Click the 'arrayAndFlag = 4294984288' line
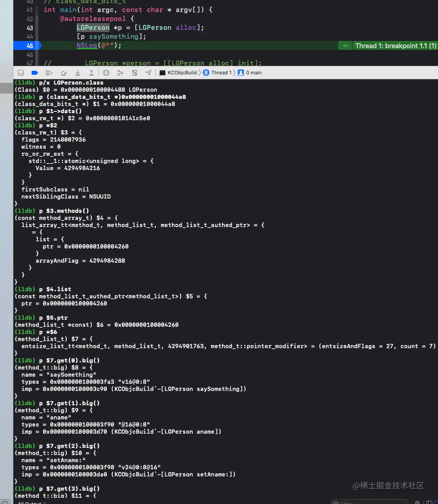The image size is (438, 504). 80,260
